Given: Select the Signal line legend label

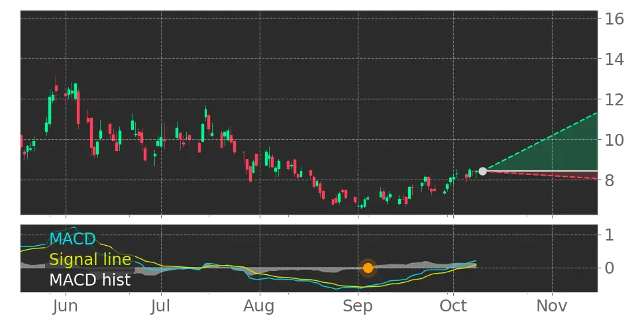Looking at the screenshot, I should [x=90, y=259].
